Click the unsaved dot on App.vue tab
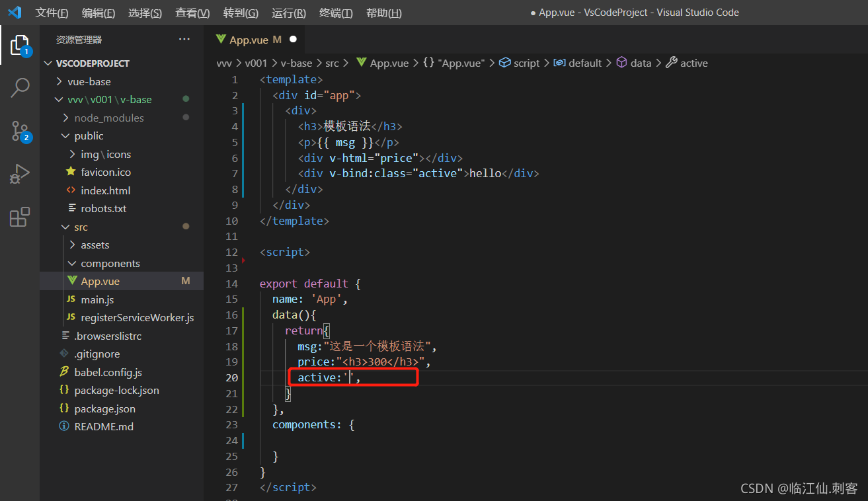The image size is (868, 501). 293,39
